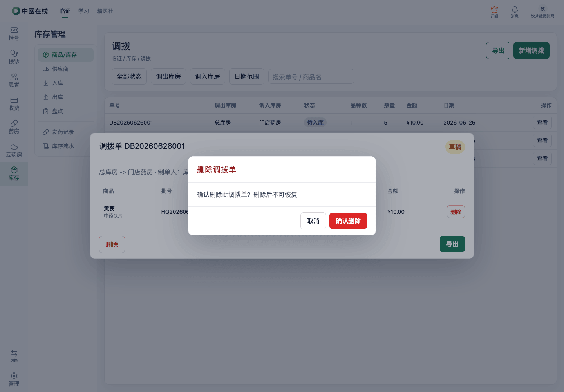Open the 饮片截图账号 account avatar
This screenshot has width=564, height=392.
pyautogui.click(x=543, y=9)
